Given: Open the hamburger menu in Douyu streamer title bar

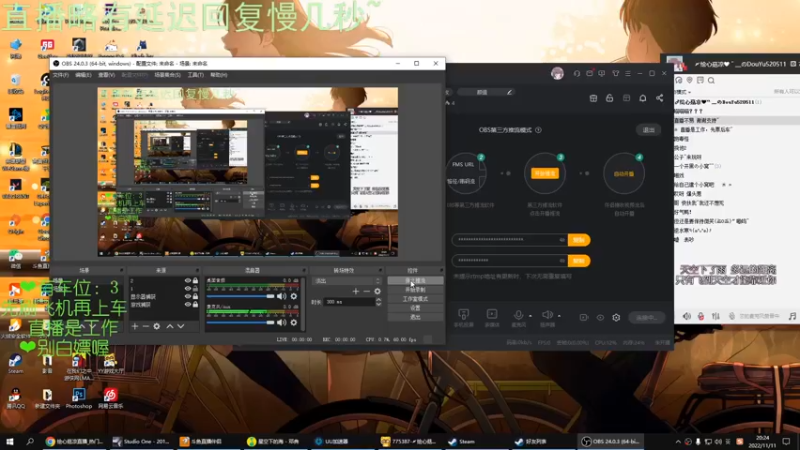Looking at the screenshot, I should 628,73.
